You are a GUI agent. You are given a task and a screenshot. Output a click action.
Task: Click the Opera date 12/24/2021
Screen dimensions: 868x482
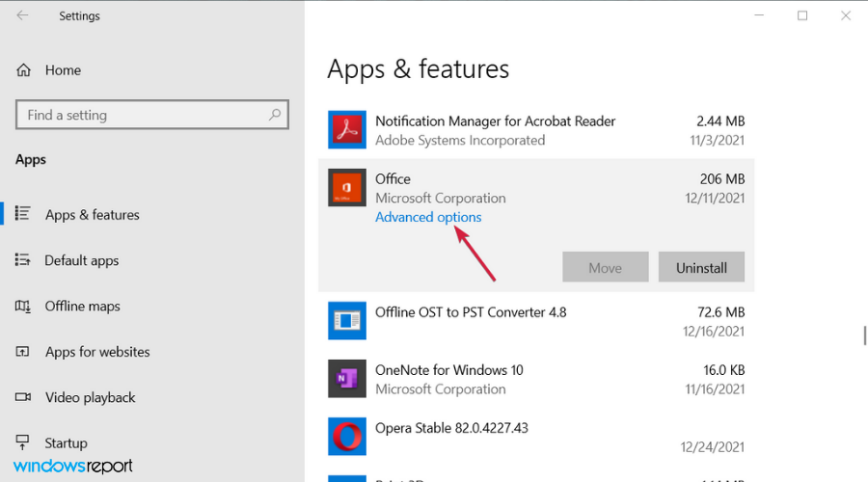click(713, 446)
